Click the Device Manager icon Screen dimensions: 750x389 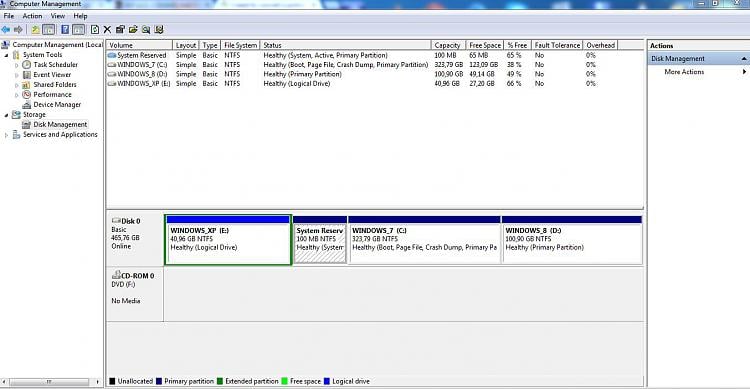(27, 105)
